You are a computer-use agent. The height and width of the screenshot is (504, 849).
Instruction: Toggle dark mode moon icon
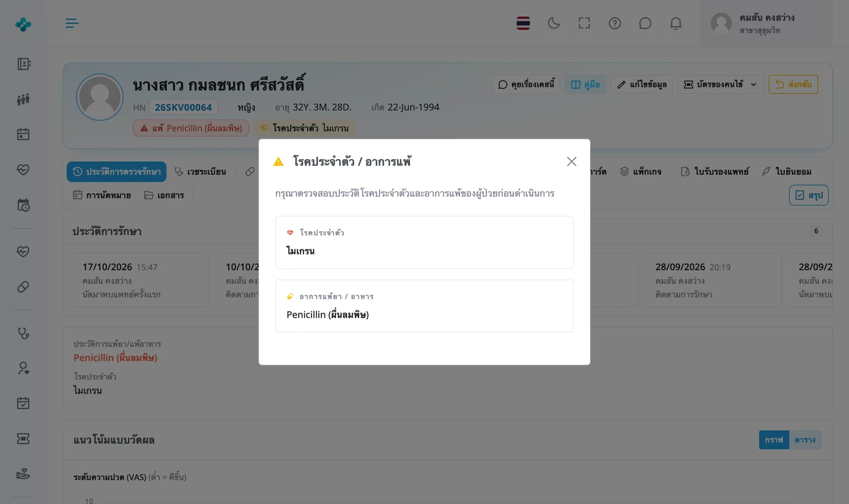point(554,23)
